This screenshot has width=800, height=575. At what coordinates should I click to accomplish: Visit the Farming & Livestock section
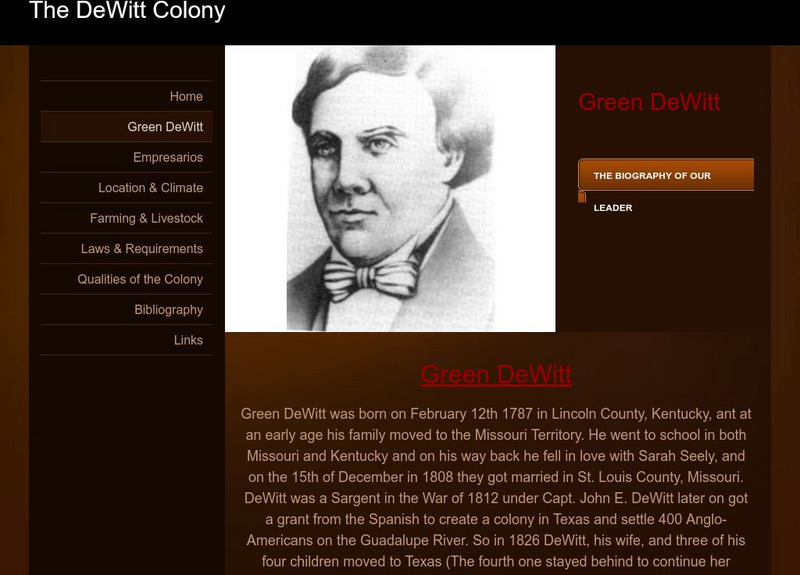click(x=127, y=218)
